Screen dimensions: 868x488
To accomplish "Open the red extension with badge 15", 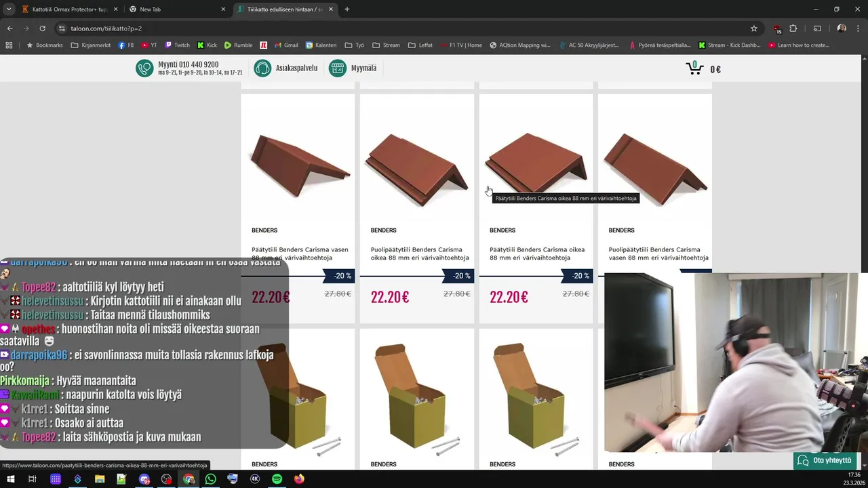I will 777,28.
